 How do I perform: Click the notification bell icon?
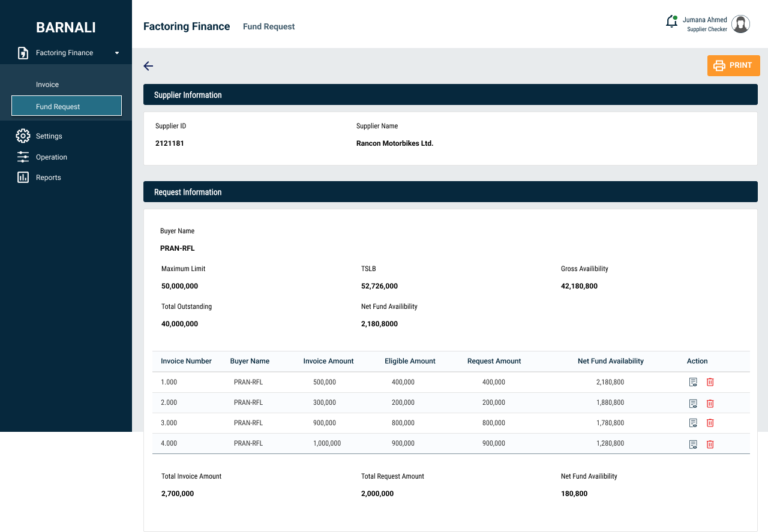click(671, 22)
